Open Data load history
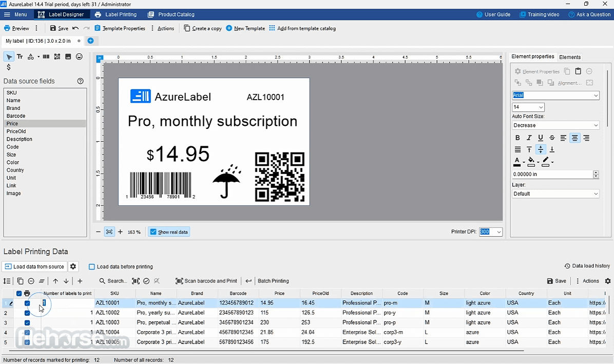 click(587, 266)
